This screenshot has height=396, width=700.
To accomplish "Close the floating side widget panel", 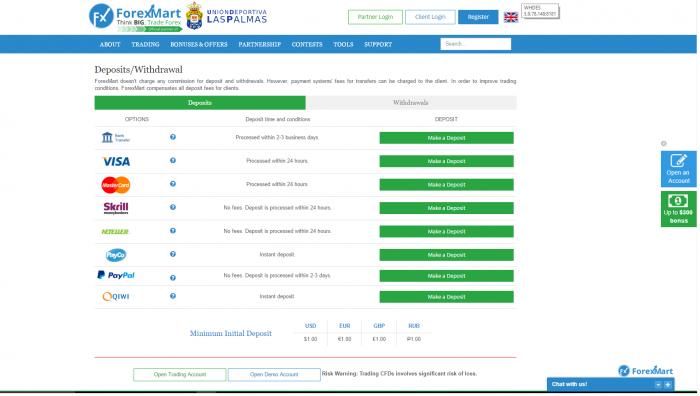I will point(664,144).
